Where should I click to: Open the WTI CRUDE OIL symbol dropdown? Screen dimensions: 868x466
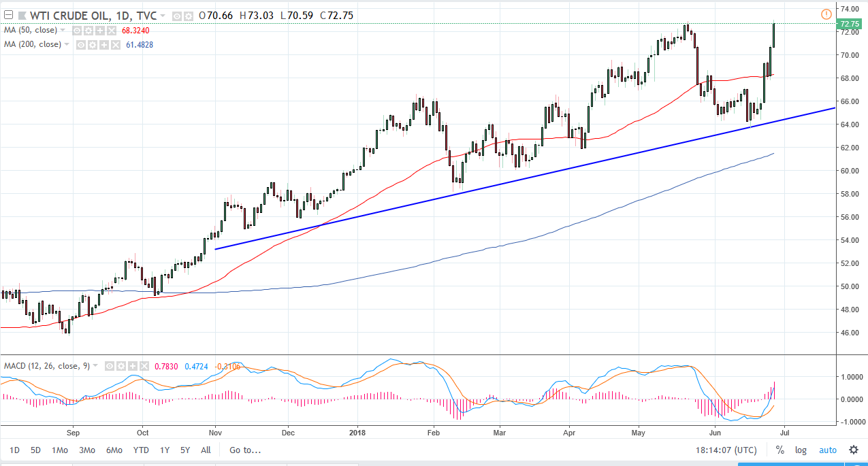[162, 15]
